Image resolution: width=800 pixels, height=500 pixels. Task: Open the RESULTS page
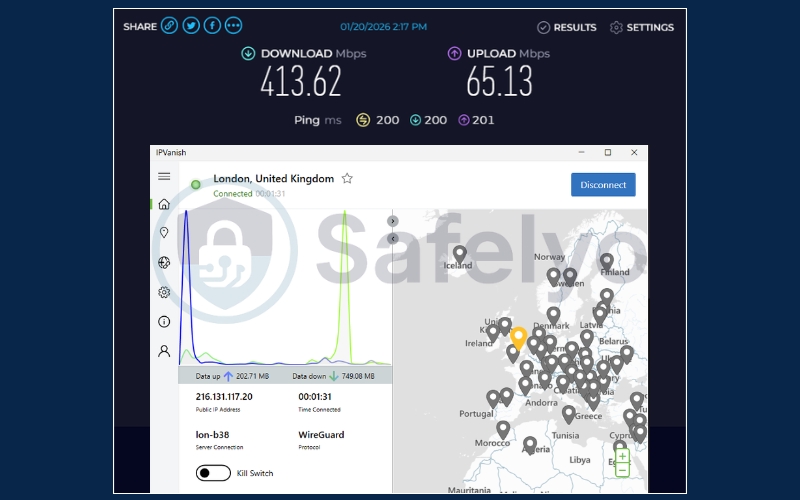click(567, 28)
